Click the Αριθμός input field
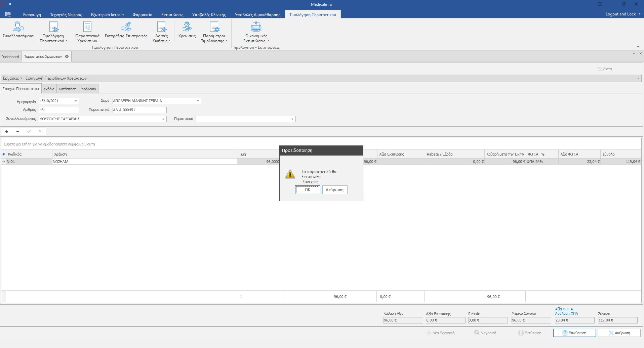644x348 pixels. 59,110
